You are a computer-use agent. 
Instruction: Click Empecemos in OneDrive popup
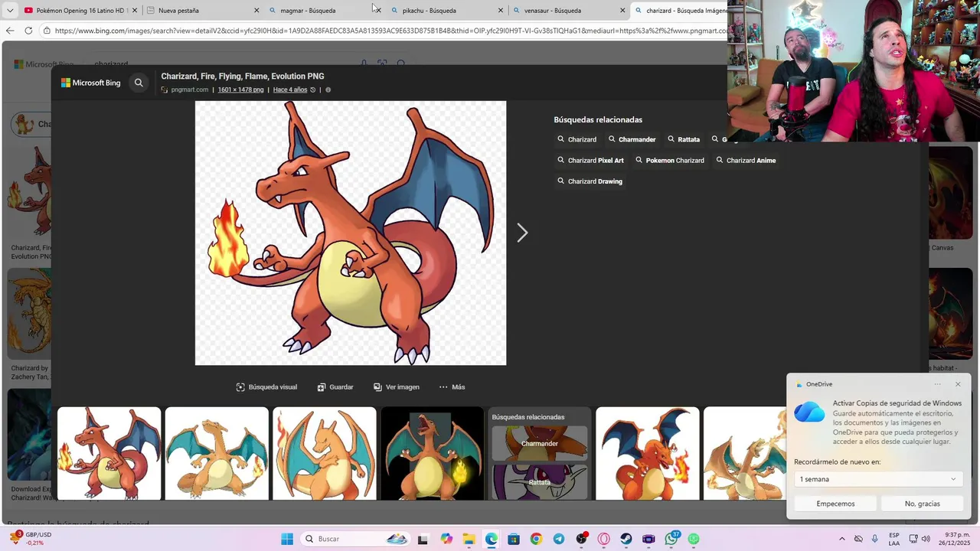coord(835,504)
